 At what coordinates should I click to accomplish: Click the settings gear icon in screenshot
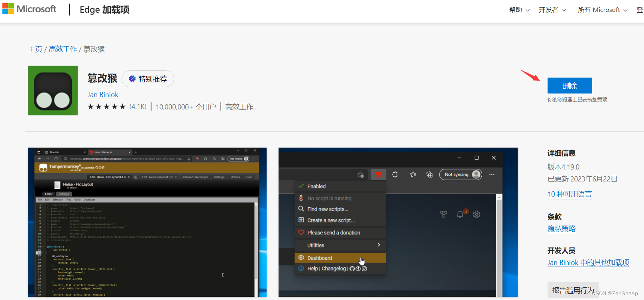pos(477,214)
